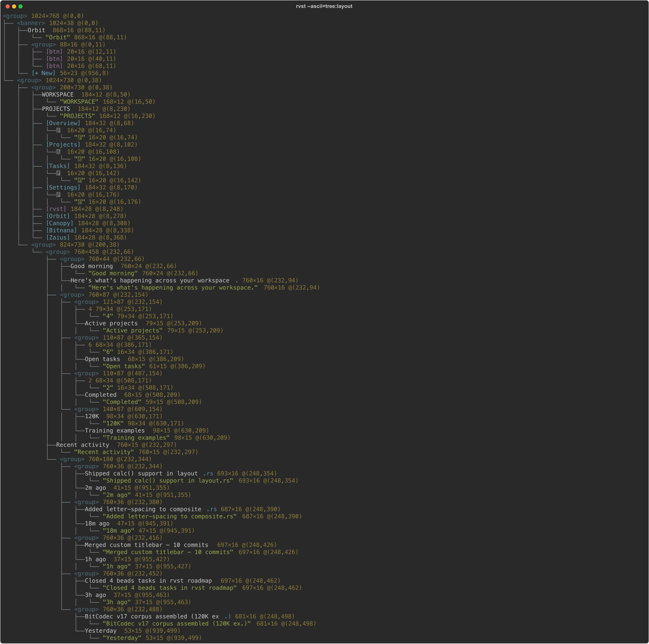Image resolution: width=649 pixels, height=644 pixels.
Task: Click the quoted "Active projects" string
Action: coord(133,331)
